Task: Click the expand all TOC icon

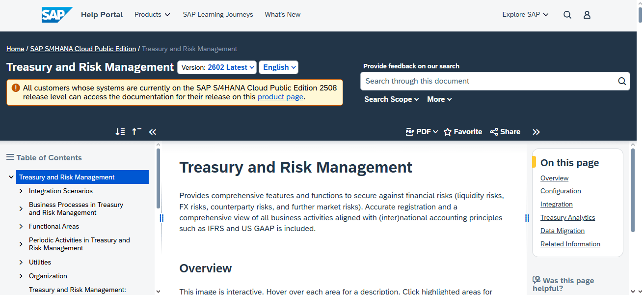Action: (x=120, y=132)
